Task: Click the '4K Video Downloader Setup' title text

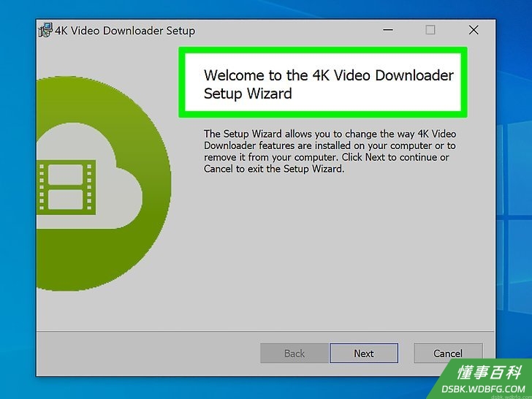Action: pos(125,31)
